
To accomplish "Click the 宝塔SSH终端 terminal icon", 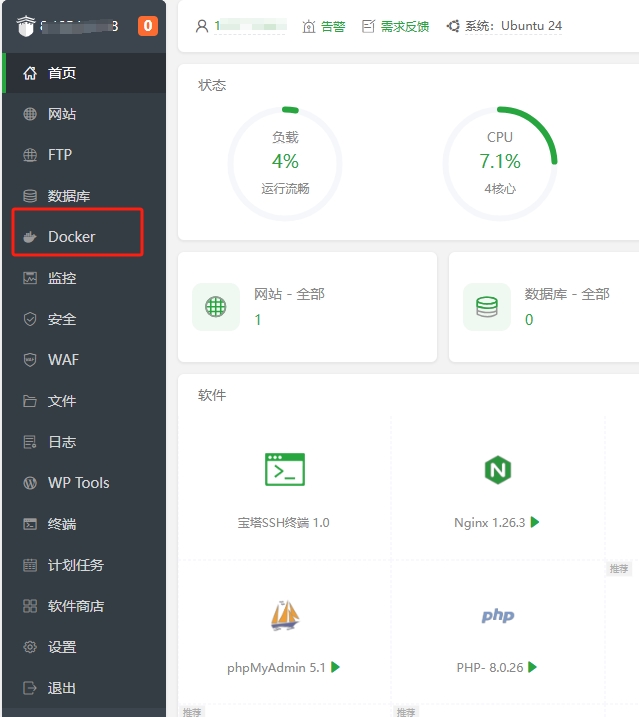I will click(284, 469).
